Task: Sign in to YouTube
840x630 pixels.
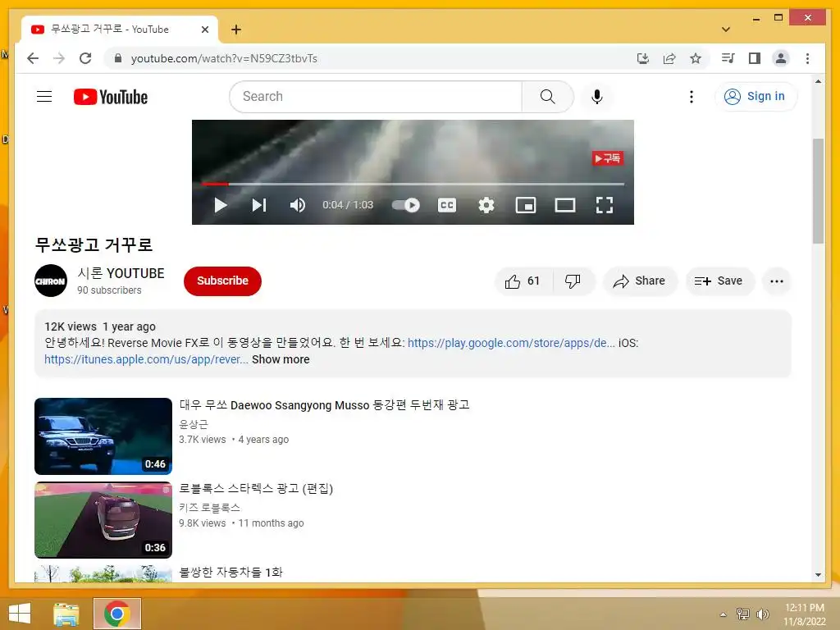Action: [756, 97]
